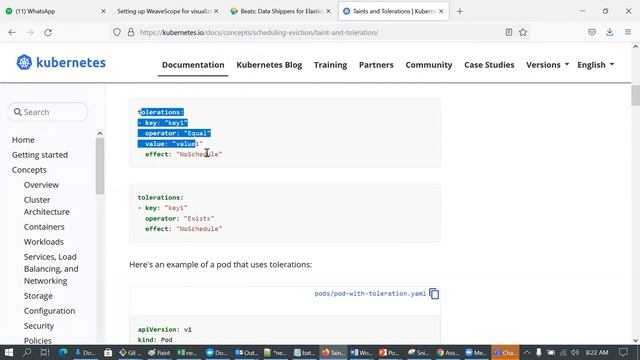Open Home in sidebar
The width and height of the screenshot is (640, 360).
click(x=23, y=140)
